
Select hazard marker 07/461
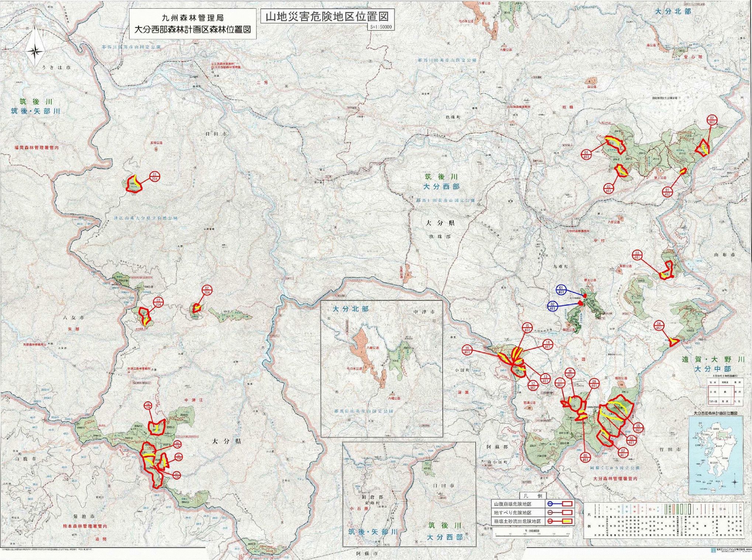pos(623,453)
